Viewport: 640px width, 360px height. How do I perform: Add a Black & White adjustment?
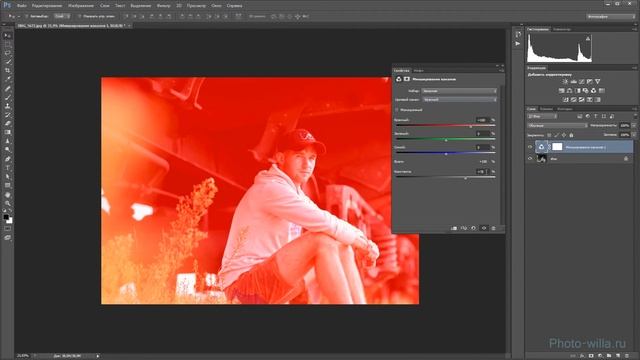coord(578,91)
